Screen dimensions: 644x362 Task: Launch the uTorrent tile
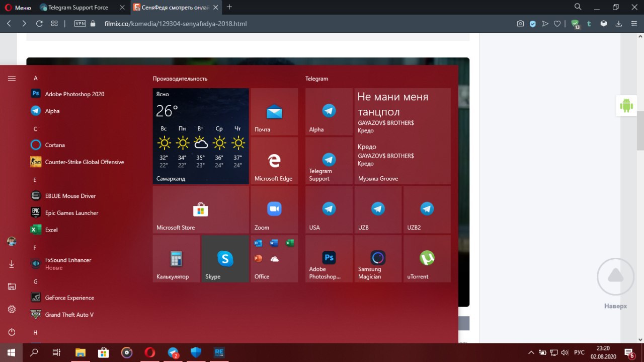click(x=427, y=259)
